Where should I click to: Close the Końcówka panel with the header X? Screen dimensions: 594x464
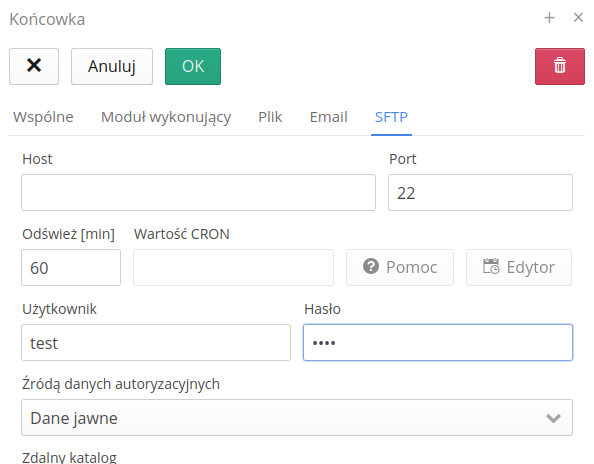pyautogui.click(x=578, y=17)
